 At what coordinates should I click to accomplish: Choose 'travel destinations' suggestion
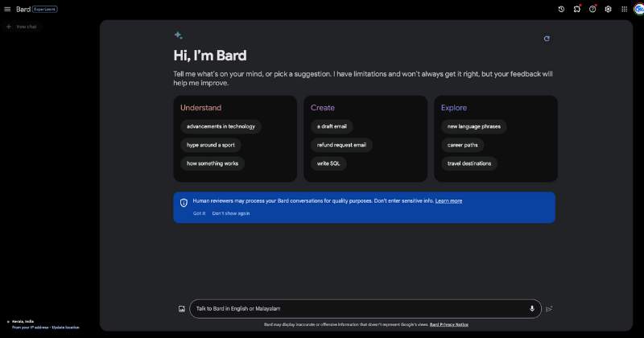coord(469,163)
